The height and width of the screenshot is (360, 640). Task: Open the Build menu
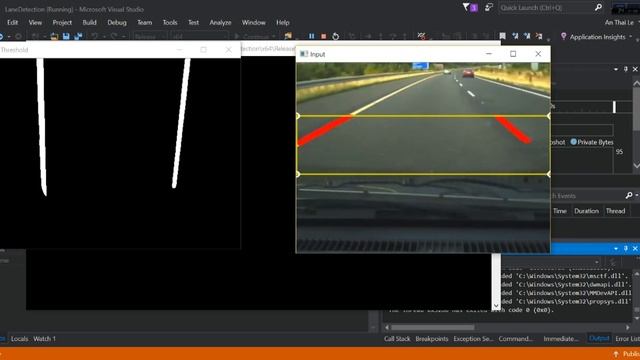[x=89, y=23]
